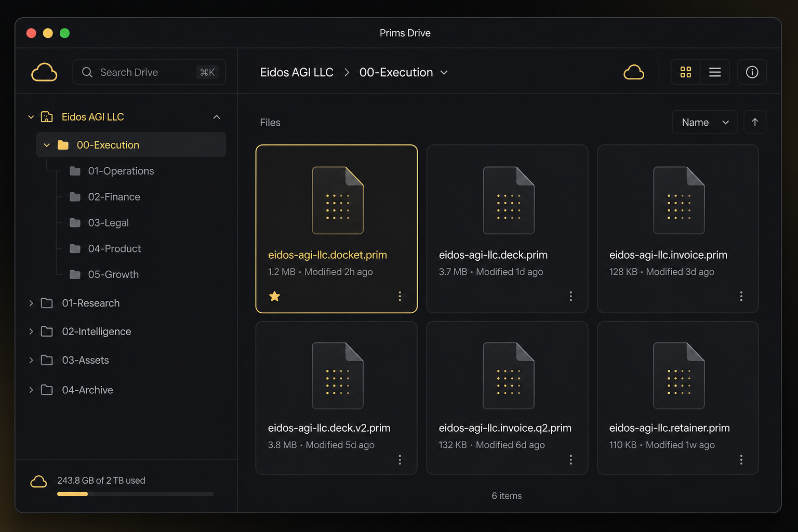
Task: Expand the 02-Intelligence folder
Action: (x=31, y=331)
